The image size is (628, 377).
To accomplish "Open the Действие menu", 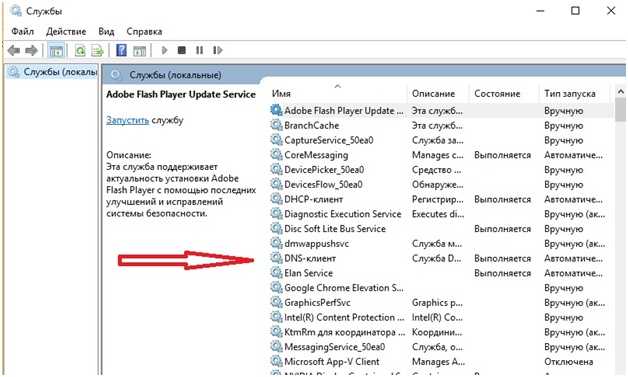I will pos(66,31).
